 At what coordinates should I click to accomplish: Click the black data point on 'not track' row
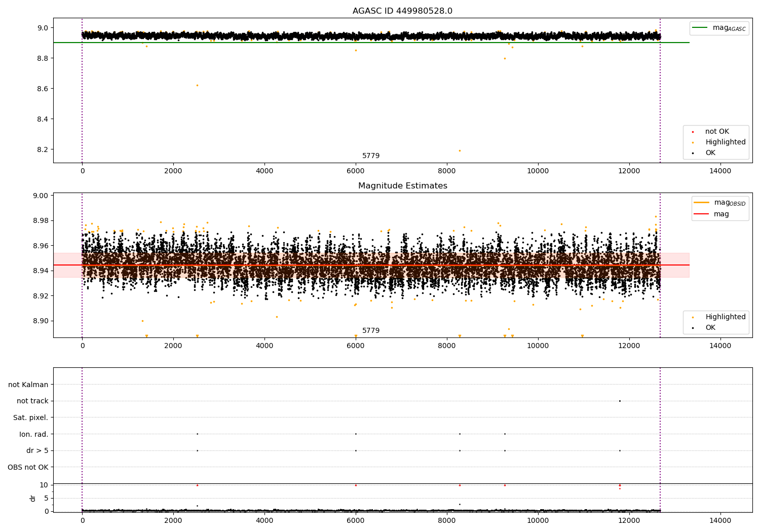coord(620,401)
